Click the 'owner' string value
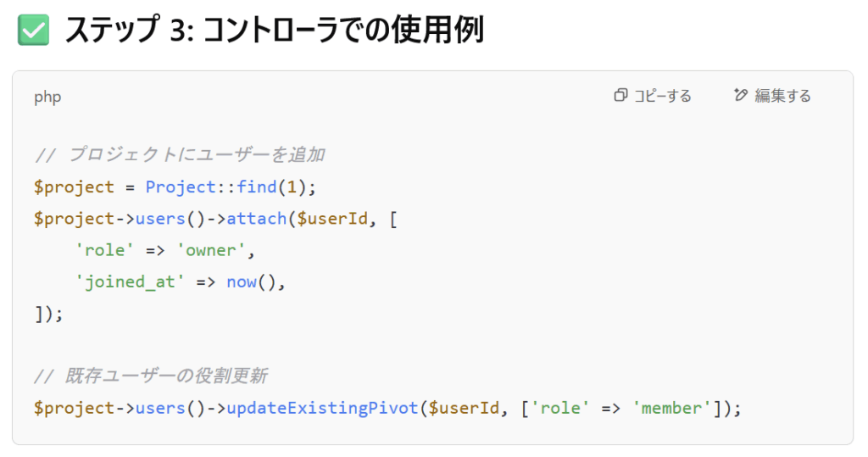 click(210, 250)
